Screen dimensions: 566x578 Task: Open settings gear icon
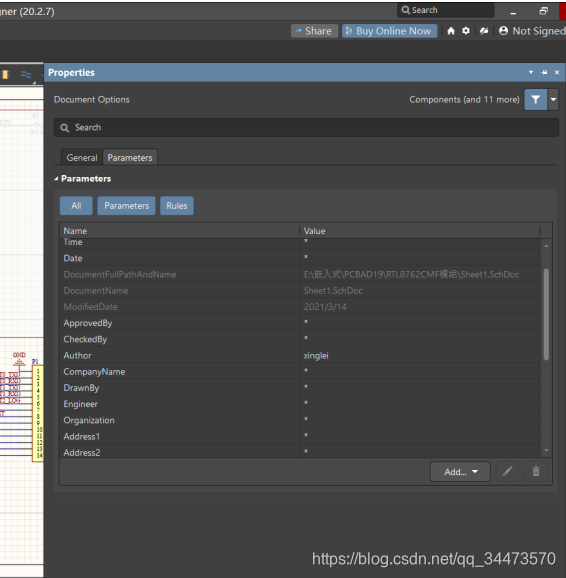[466, 31]
